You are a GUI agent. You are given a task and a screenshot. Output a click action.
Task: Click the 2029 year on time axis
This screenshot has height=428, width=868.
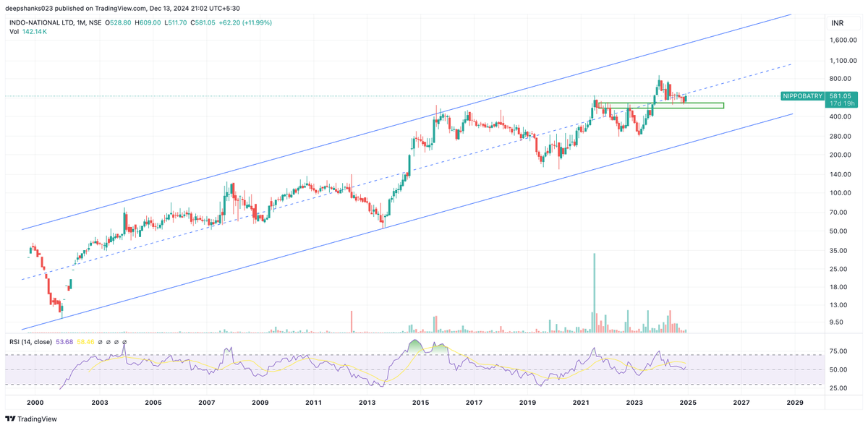795,402
